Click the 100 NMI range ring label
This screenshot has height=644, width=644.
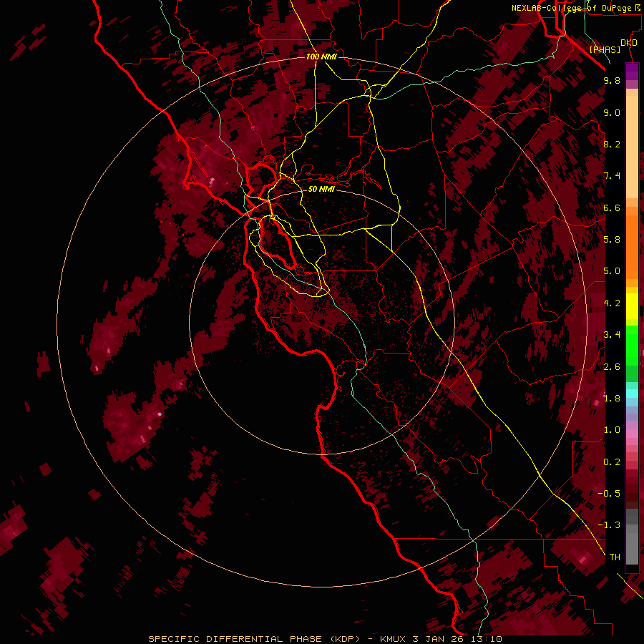(x=321, y=57)
